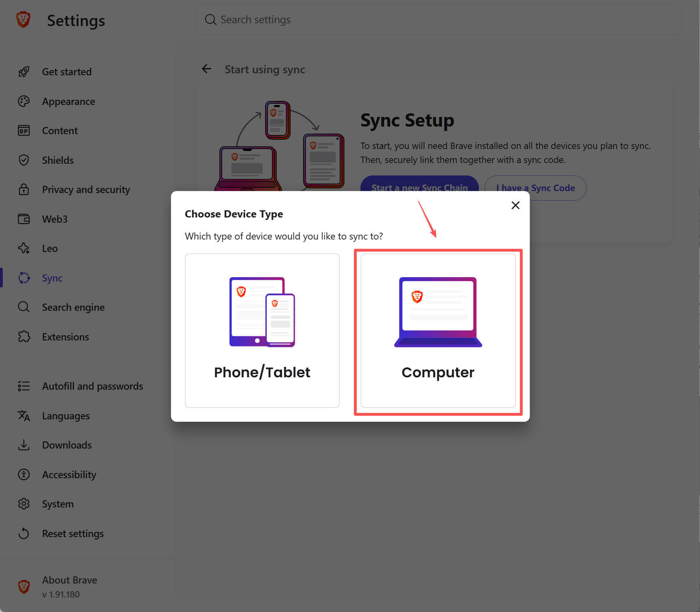Click the Search settings input field
This screenshot has height=612, width=700.
coord(439,20)
